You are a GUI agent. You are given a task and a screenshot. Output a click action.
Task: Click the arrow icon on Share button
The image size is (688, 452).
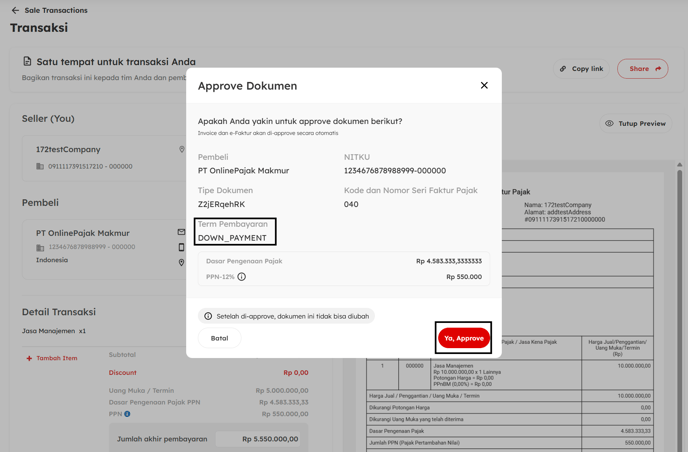pyautogui.click(x=658, y=69)
